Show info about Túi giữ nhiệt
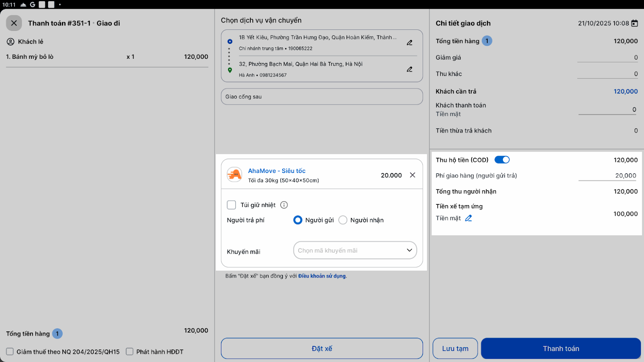 pos(284,205)
